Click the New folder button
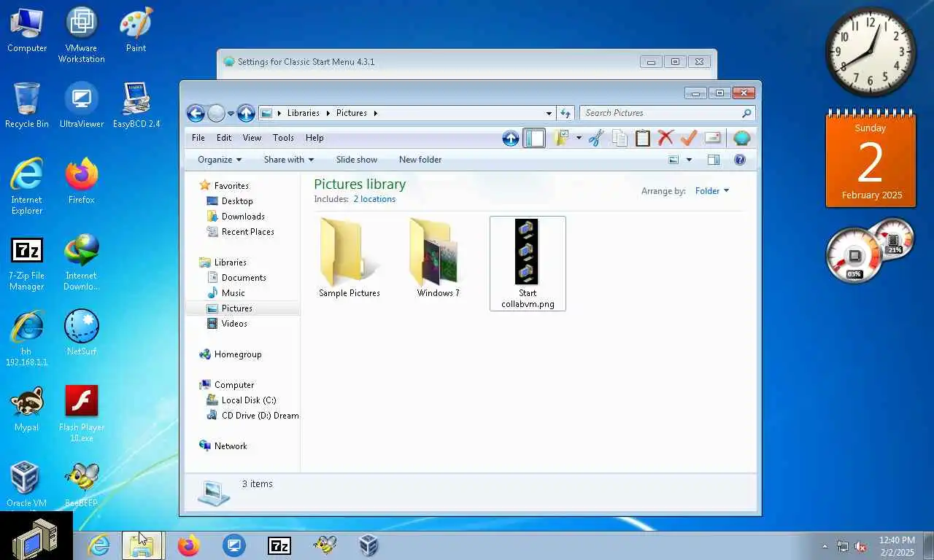This screenshot has width=934, height=560. point(420,160)
